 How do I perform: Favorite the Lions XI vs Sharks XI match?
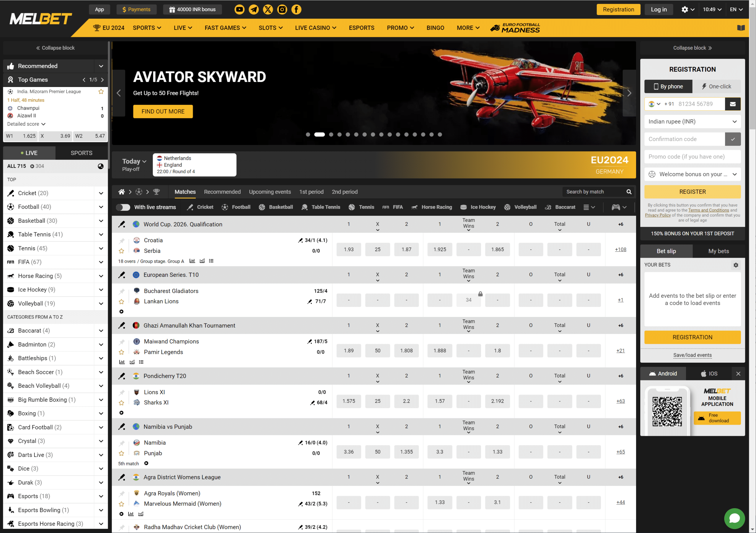pyautogui.click(x=121, y=403)
